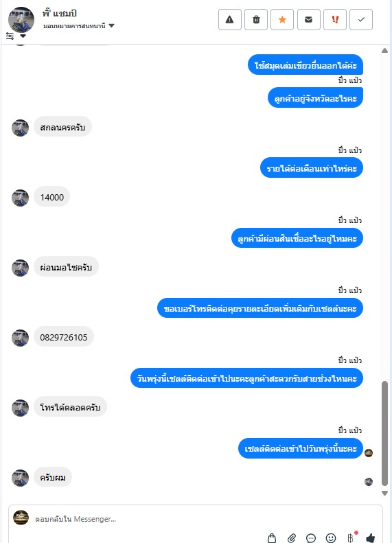
Task: Open the filter sliders dropdown under avatar
Action: (x=16, y=36)
